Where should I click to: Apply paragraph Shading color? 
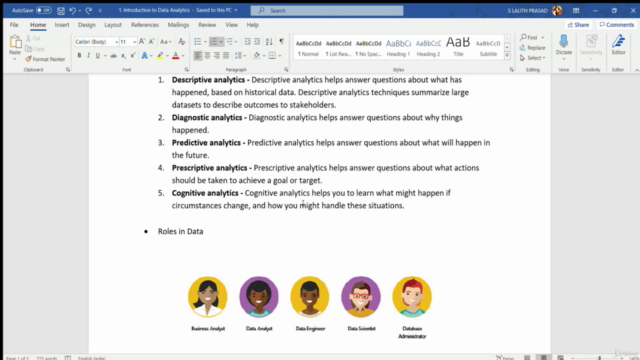tap(256, 56)
